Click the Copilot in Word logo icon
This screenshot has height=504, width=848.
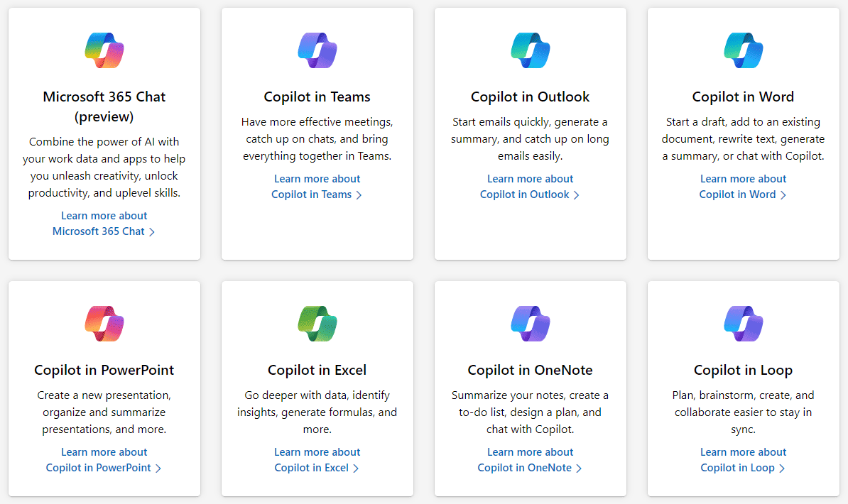tap(744, 50)
